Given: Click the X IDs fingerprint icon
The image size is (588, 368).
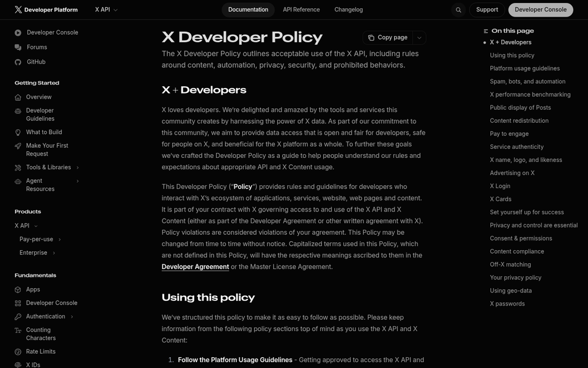Looking at the screenshot, I should coord(18,364).
